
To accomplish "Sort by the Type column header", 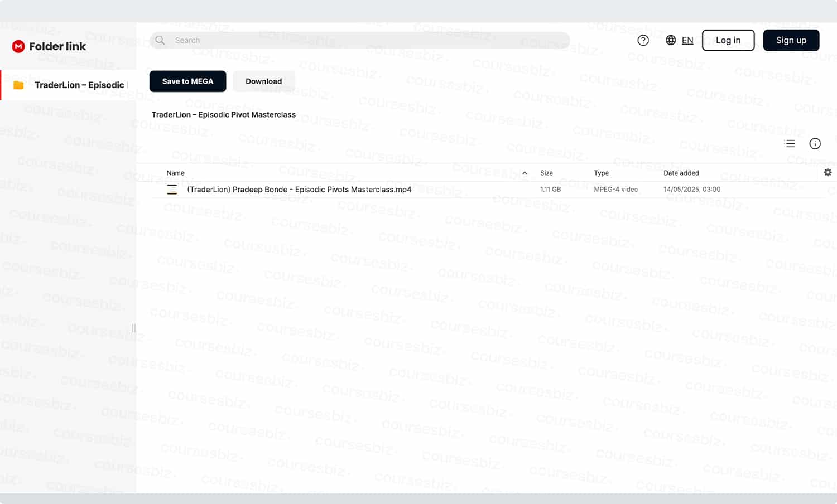I will [x=601, y=173].
